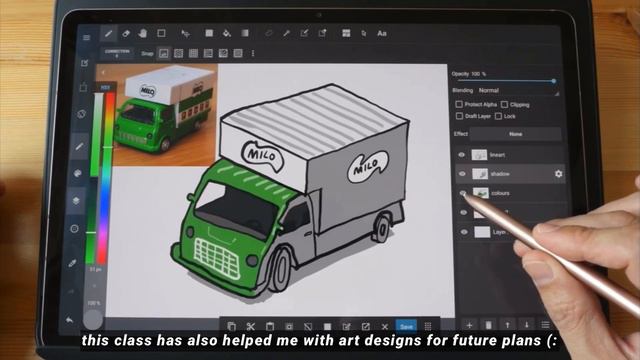Viewport: 640px width, 360px height.
Task: Enable the fourth snap guide icon
Action: [x=208, y=53]
